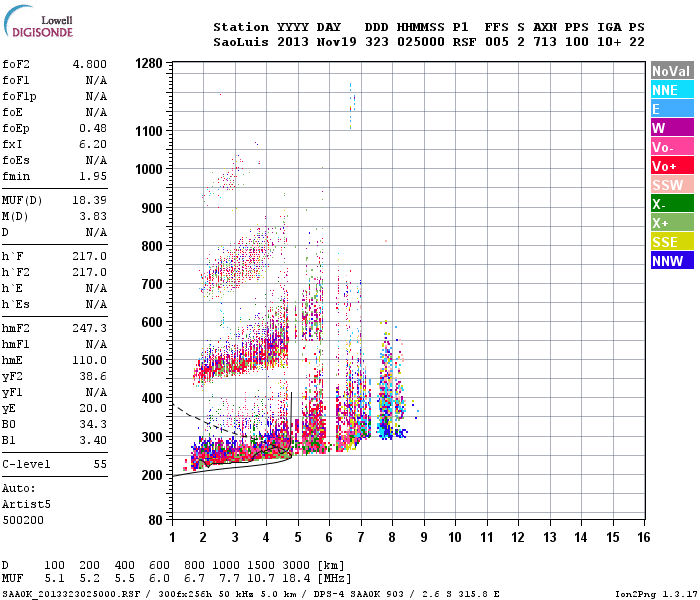Select the X+ light green legend swatch

point(672,223)
